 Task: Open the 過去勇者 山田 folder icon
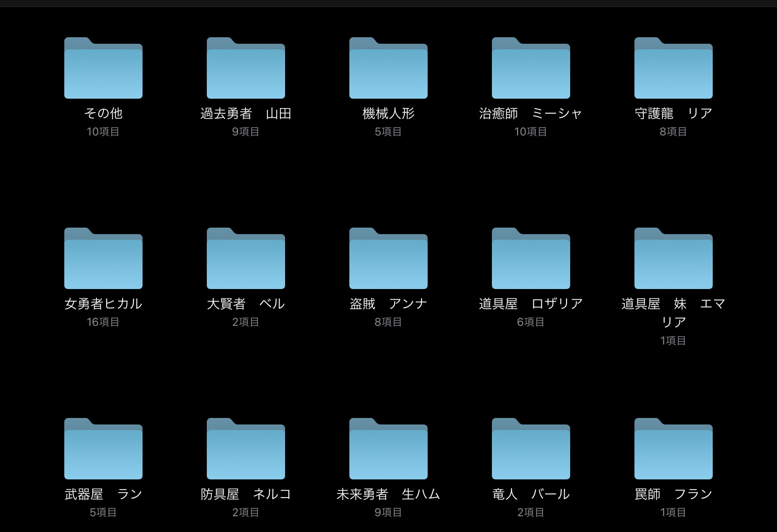246,68
